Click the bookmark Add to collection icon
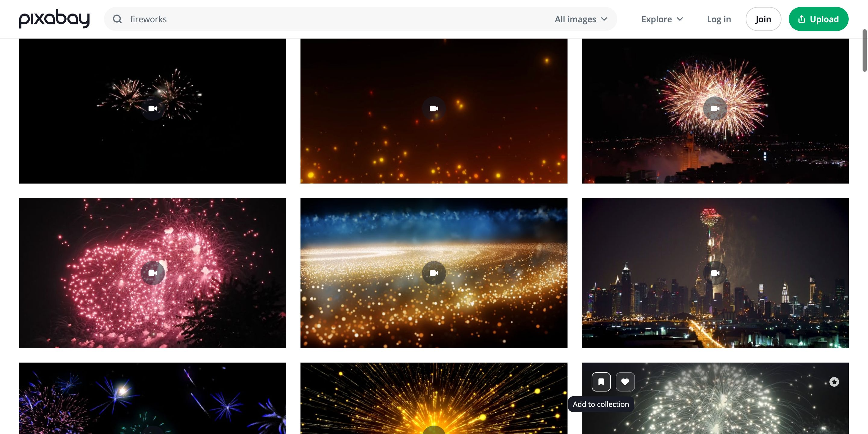868x434 pixels. [x=601, y=382]
